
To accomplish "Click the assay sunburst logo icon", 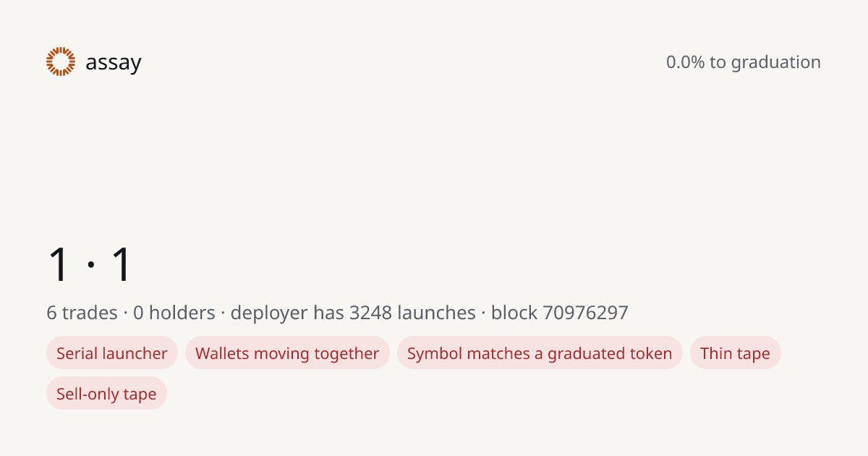I will [61, 62].
